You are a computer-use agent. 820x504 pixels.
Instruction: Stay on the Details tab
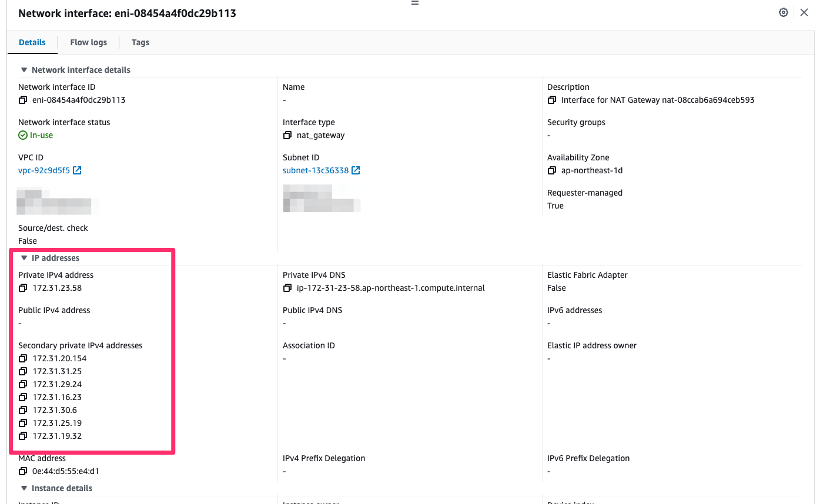coord(32,42)
